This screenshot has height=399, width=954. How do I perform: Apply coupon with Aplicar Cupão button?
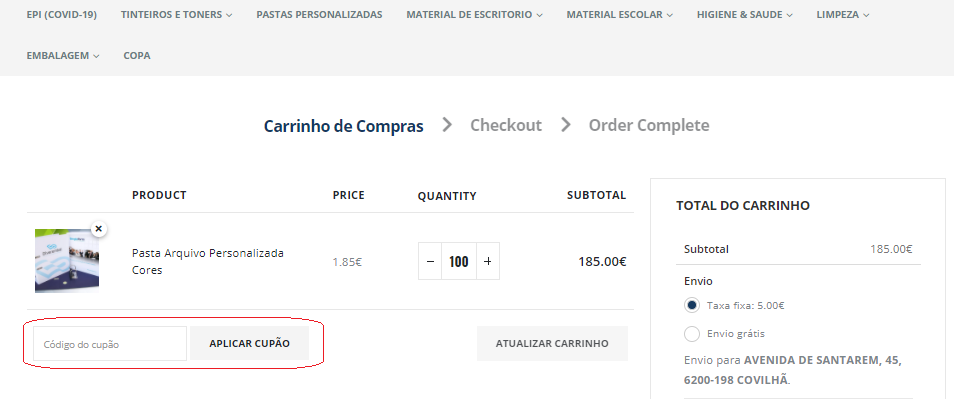(249, 344)
